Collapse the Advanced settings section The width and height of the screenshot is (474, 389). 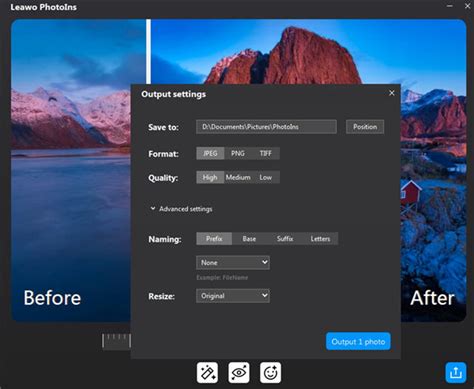tap(181, 209)
